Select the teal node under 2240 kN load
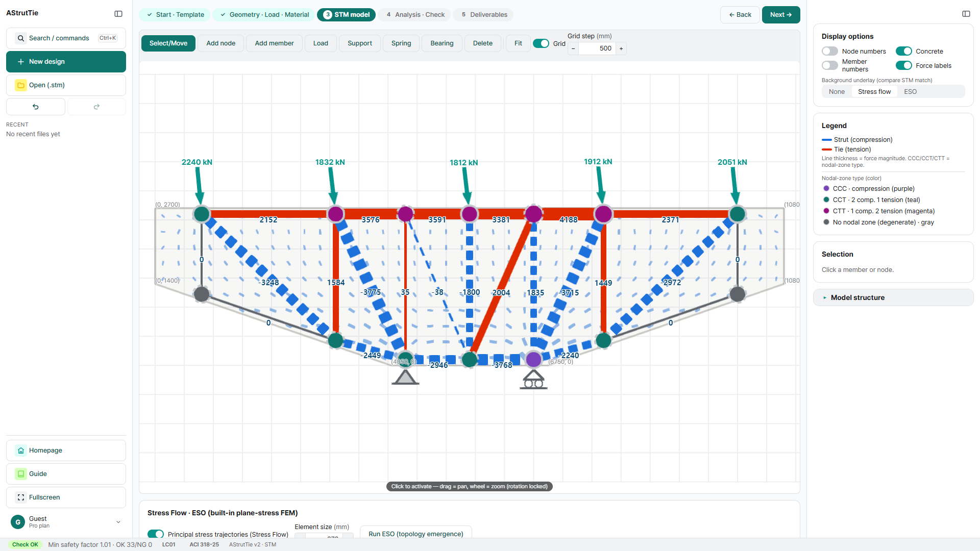 click(202, 214)
